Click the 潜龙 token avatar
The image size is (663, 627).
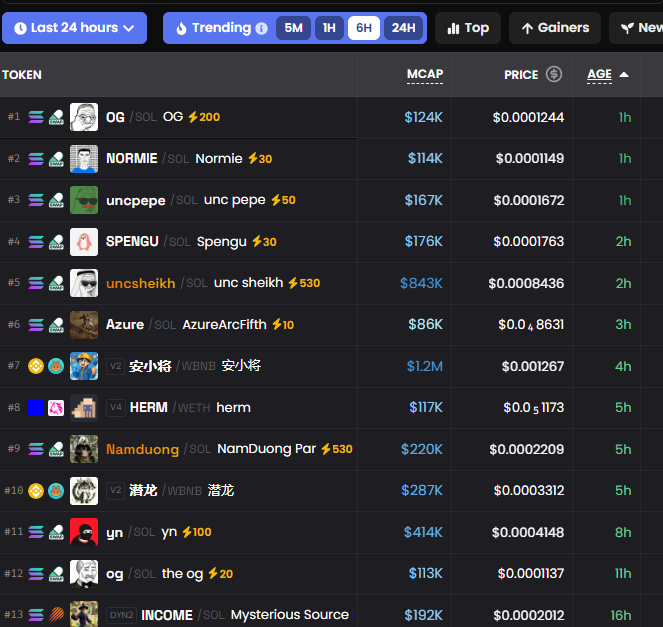coord(84,491)
